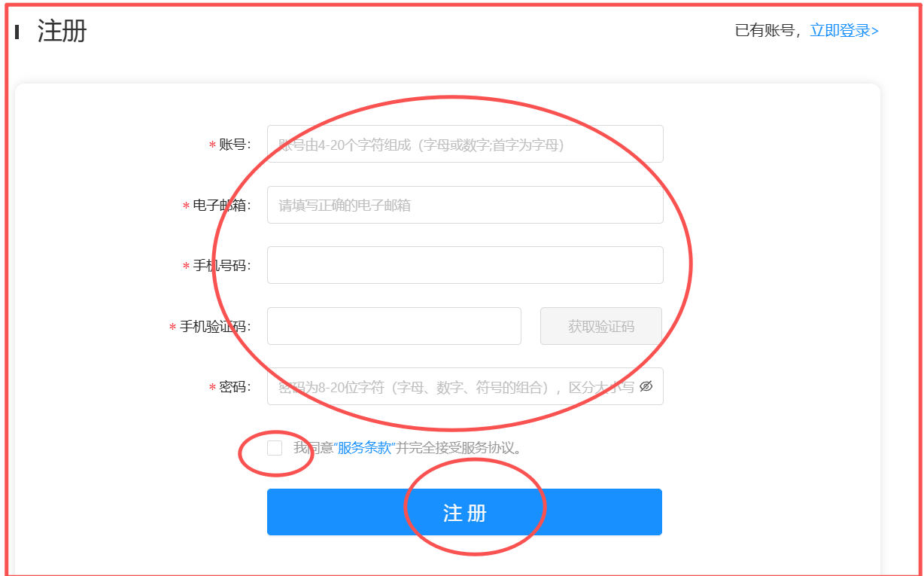Click the blue 注册 button
924x576 pixels.
(x=464, y=512)
